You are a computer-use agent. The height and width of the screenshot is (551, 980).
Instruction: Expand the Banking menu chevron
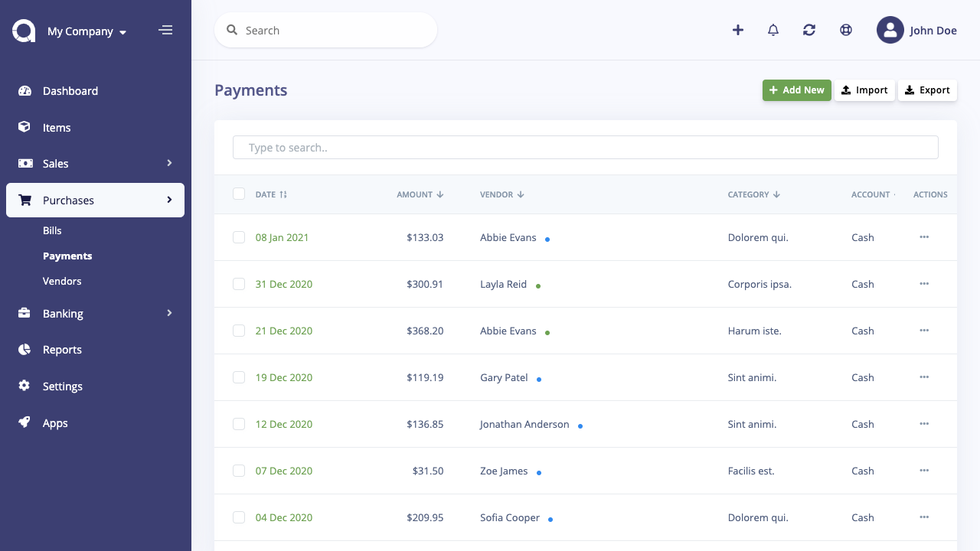(x=169, y=313)
